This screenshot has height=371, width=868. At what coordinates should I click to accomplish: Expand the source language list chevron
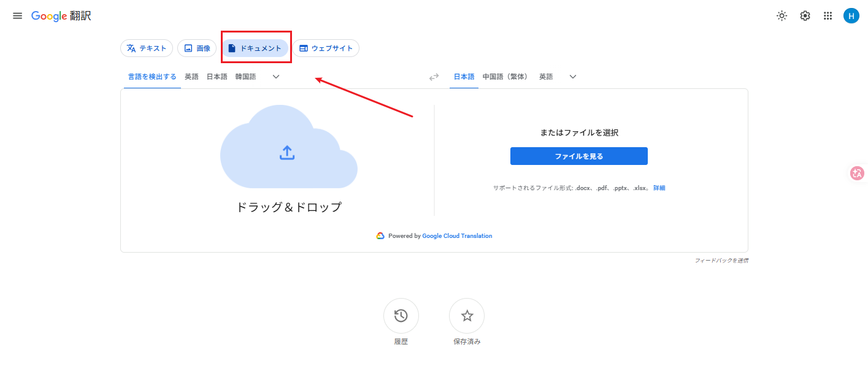click(x=276, y=77)
